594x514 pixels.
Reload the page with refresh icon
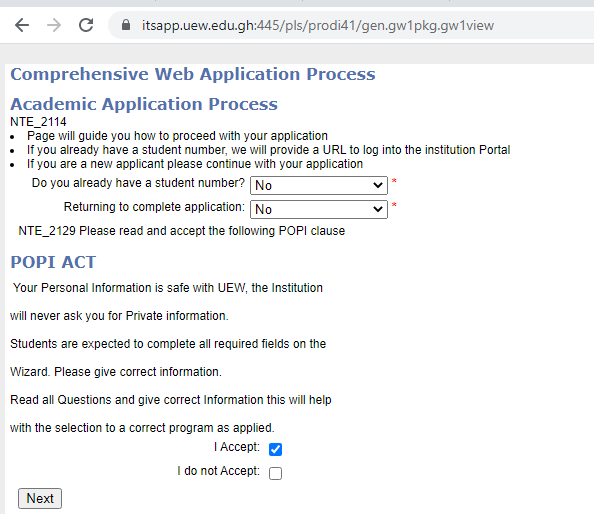(x=86, y=25)
